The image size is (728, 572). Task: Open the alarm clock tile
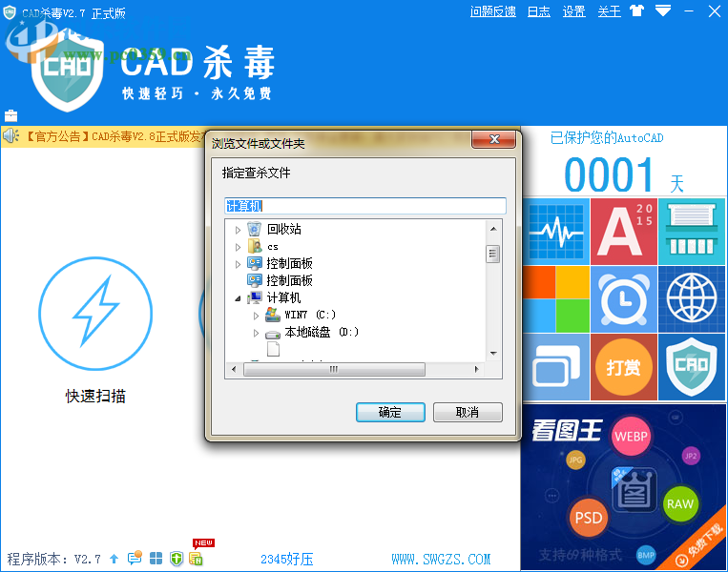click(x=624, y=299)
